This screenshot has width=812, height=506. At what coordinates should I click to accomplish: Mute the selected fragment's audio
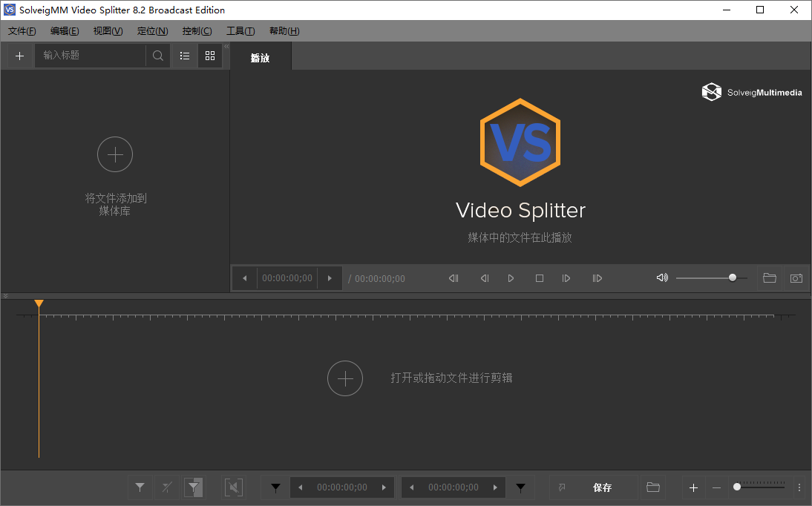coord(233,487)
